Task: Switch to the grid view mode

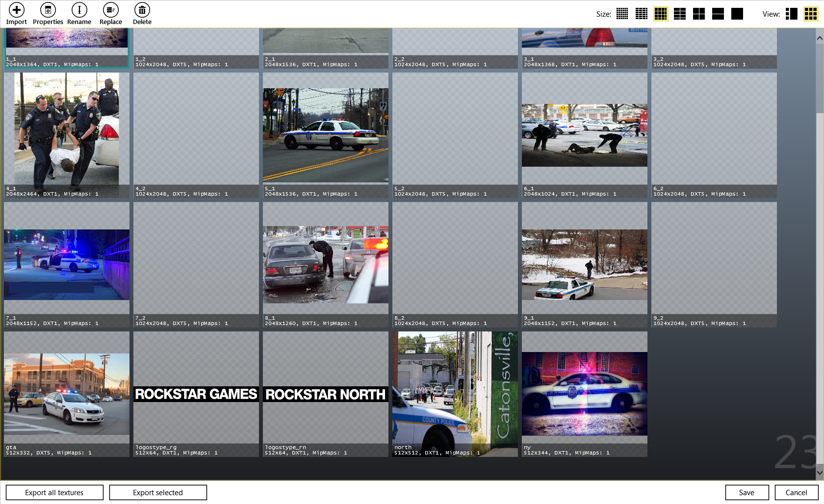Action: coord(810,14)
